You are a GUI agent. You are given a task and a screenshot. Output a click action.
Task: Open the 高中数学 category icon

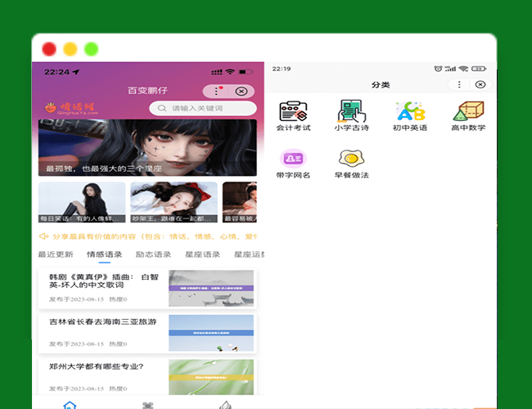point(468,111)
